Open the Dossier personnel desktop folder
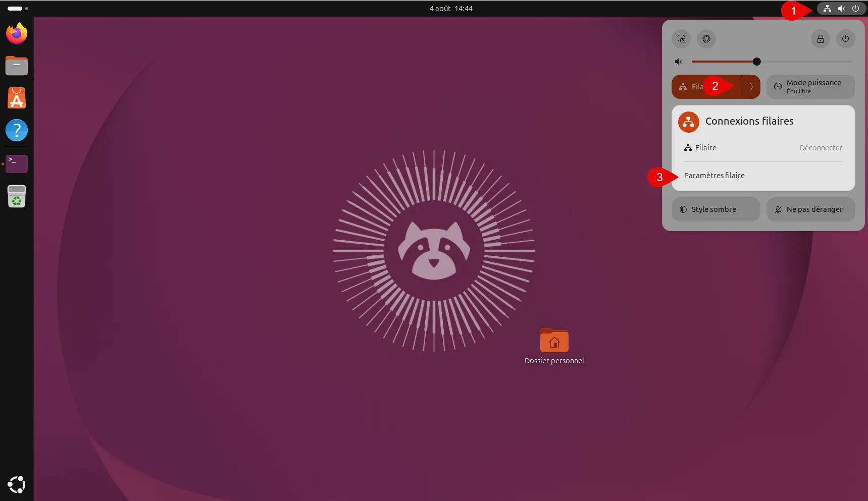 tap(554, 346)
